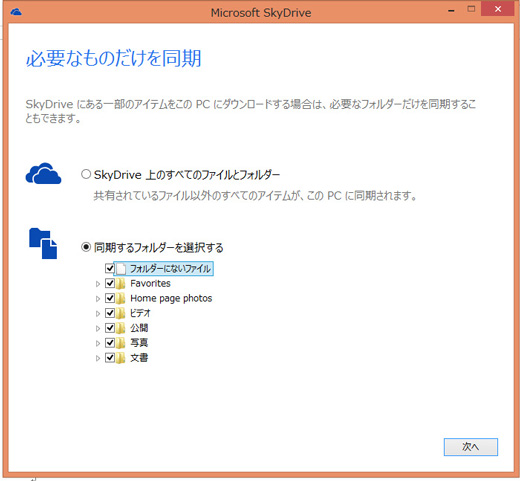The height and width of the screenshot is (481, 520).
Task: Expand the 文書 folder tree
Action: tap(98, 358)
